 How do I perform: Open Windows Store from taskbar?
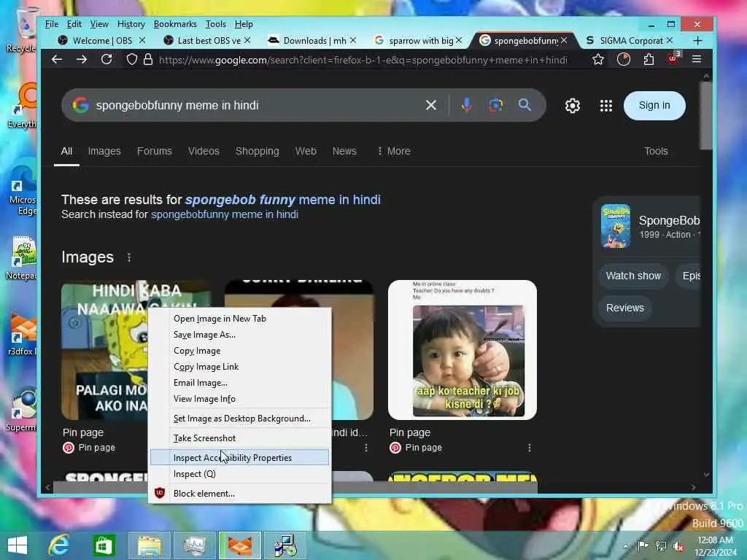pyautogui.click(x=104, y=545)
